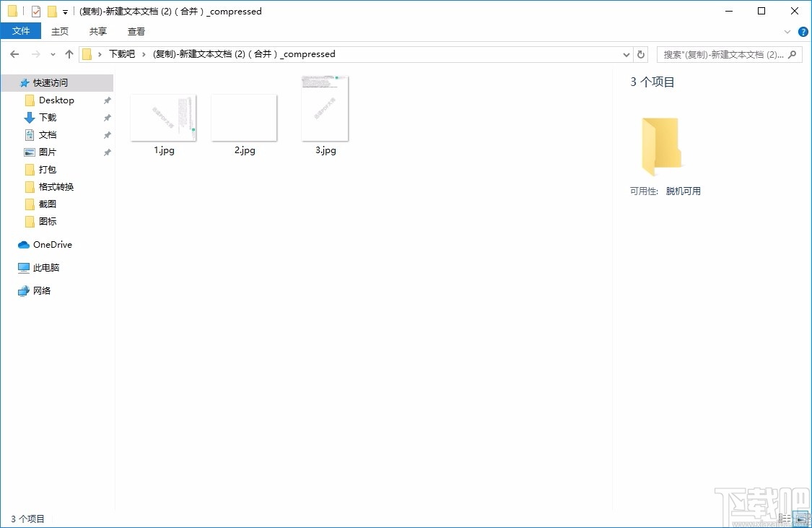Expand the ribbon chevron near Help
The image size is (812, 528).
tap(787, 31)
